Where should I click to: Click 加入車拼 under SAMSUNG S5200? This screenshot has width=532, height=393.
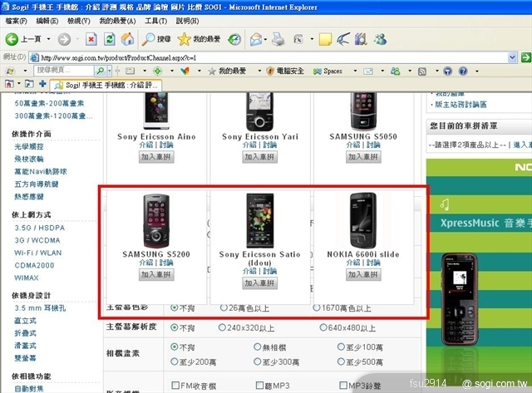[x=156, y=274]
